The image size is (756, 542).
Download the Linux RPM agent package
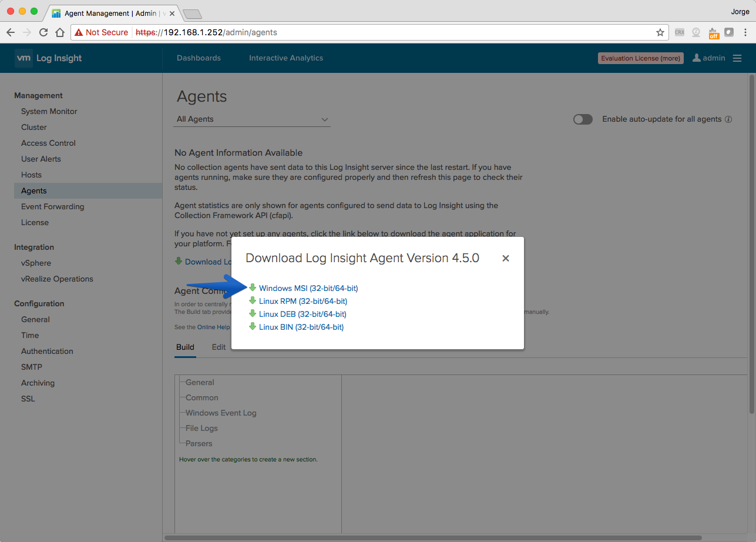pyautogui.click(x=303, y=301)
